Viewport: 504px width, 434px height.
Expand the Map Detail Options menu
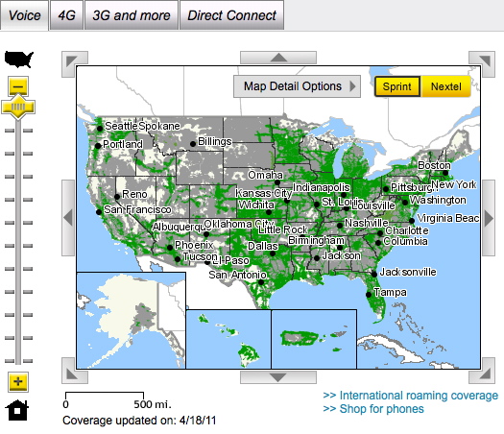coord(297,86)
